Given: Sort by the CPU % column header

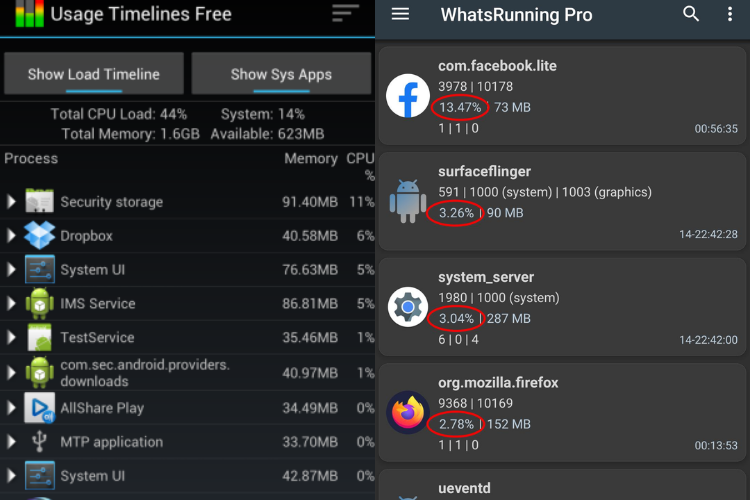Looking at the screenshot, I should 360,167.
